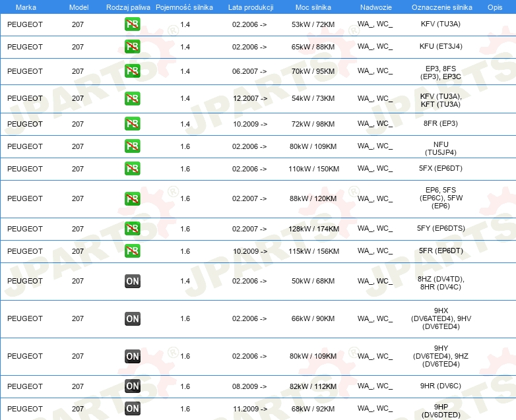The width and height of the screenshot is (516, 420).
Task: Click production date 12.2007 ->
Action: (250, 98)
